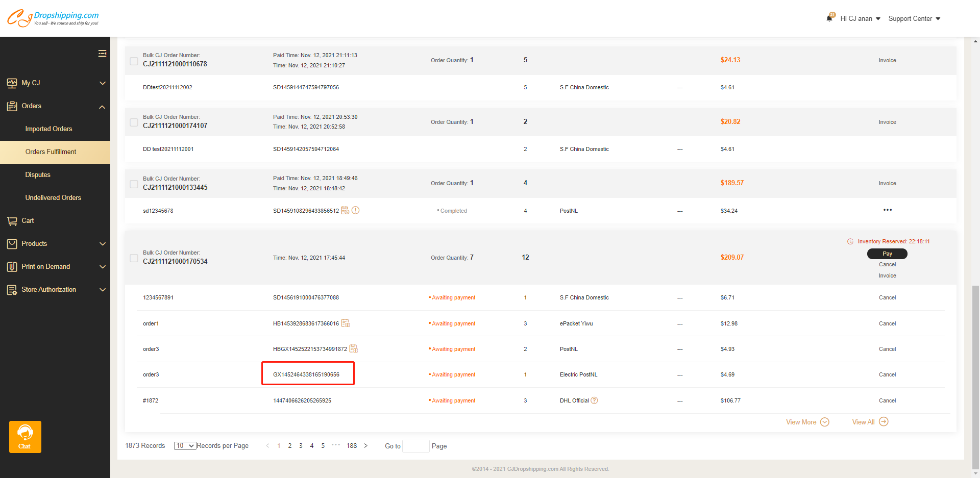980x478 pixels.
Task: Click Cancel for the Electric PostNL order
Action: click(x=887, y=375)
